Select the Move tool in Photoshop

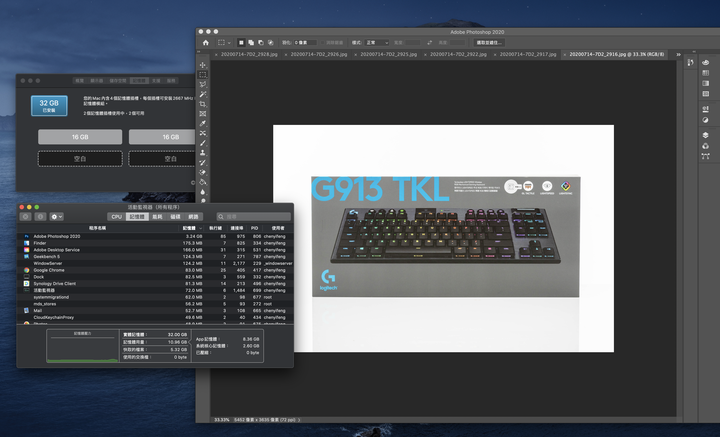point(202,65)
